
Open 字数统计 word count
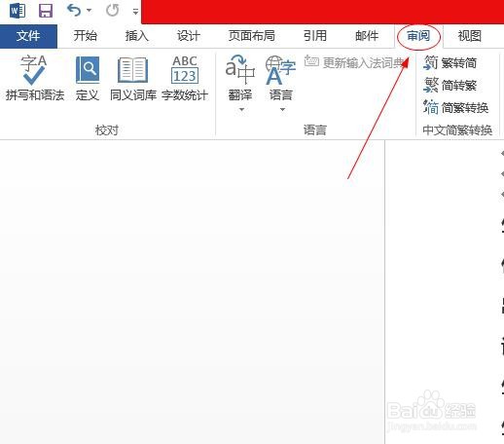[x=185, y=79]
